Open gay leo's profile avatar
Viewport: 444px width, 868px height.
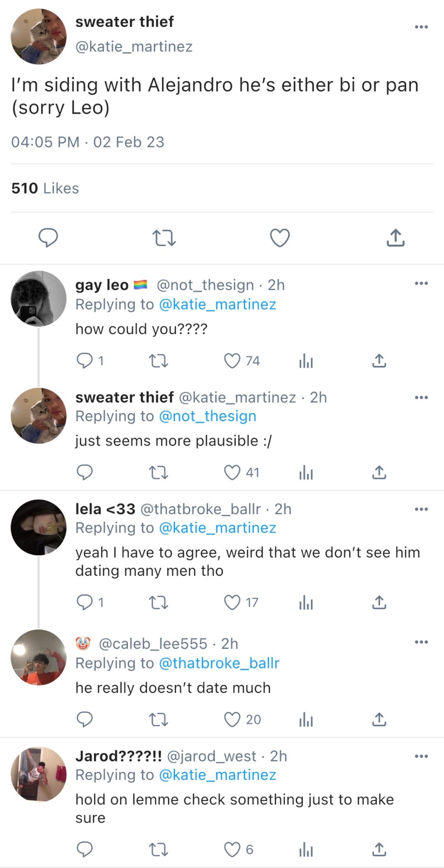pyautogui.click(x=38, y=299)
